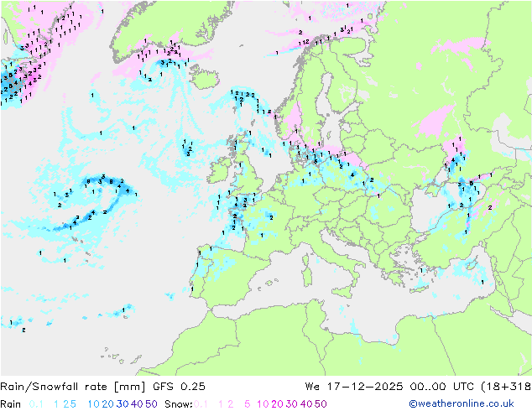Select the rain legend 30 value
Viewport: 532px width, 411px height.
coord(123,404)
